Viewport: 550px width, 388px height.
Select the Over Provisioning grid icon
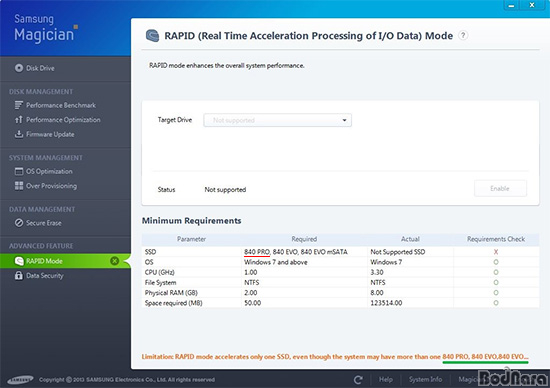click(x=19, y=186)
